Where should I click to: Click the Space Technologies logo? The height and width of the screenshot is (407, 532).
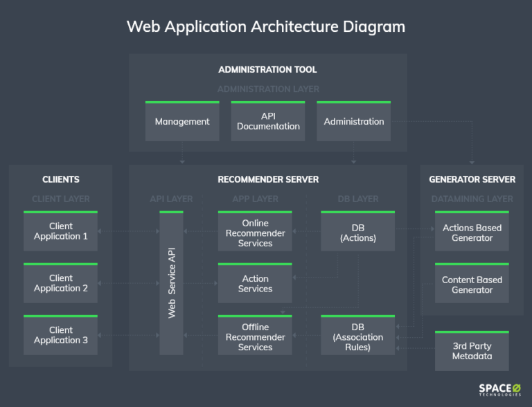tap(499, 390)
